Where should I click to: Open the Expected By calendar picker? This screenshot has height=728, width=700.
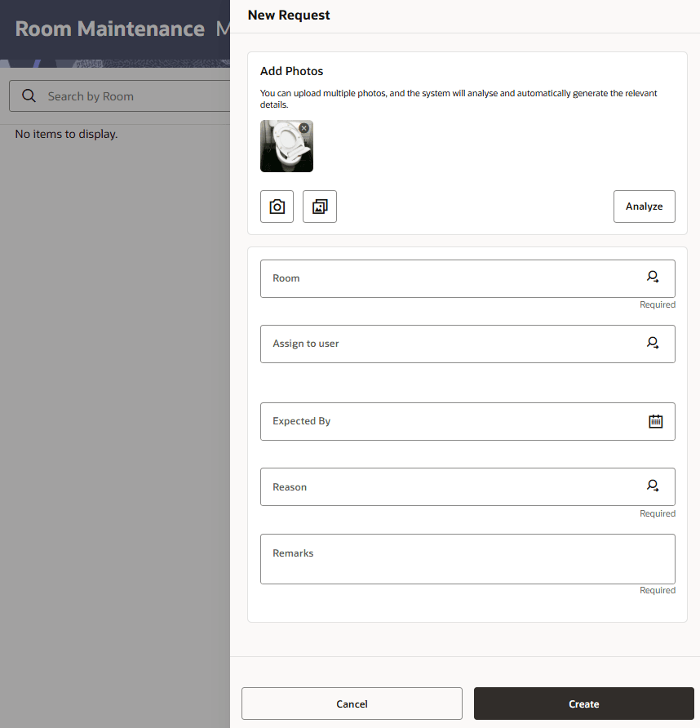(655, 421)
